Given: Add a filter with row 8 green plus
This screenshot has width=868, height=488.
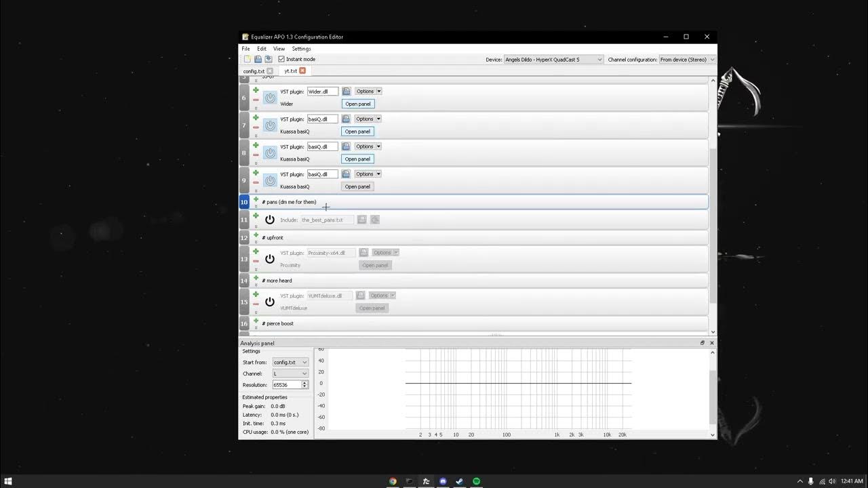Looking at the screenshot, I should 256,145.
